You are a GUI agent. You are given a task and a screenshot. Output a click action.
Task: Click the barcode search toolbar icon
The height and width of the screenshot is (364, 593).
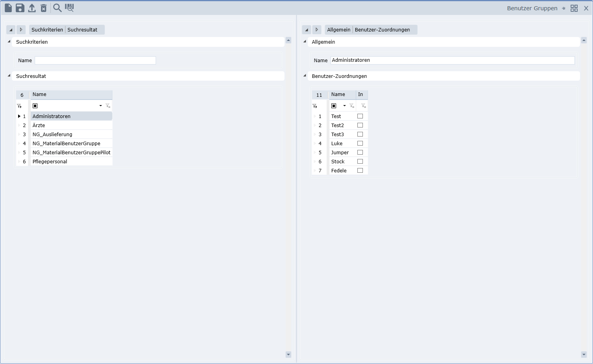click(69, 8)
